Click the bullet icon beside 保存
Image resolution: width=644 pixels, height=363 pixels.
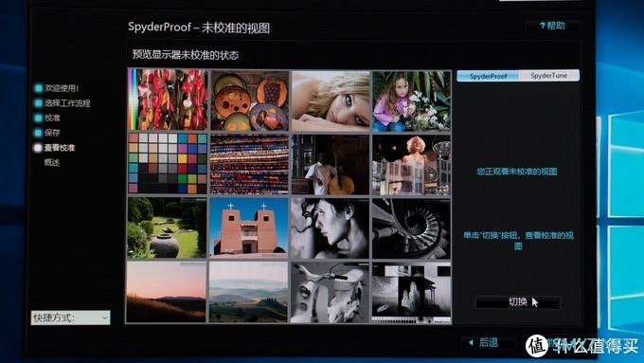(x=39, y=133)
